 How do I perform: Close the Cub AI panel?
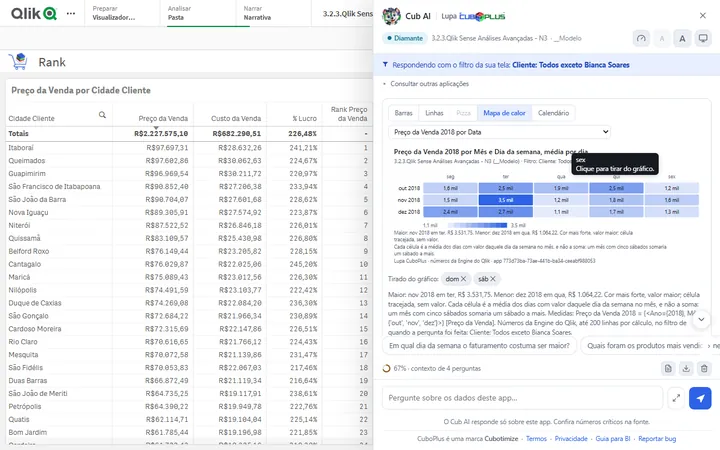703,16
